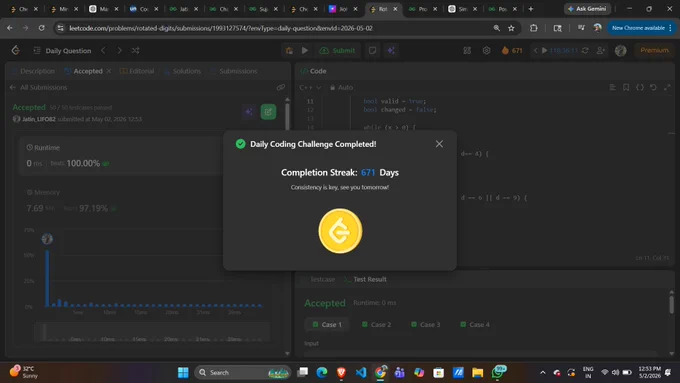Expand the code editor to fullscreen
Image resolution: width=680 pixels, height=383 pixels.
tap(667, 88)
